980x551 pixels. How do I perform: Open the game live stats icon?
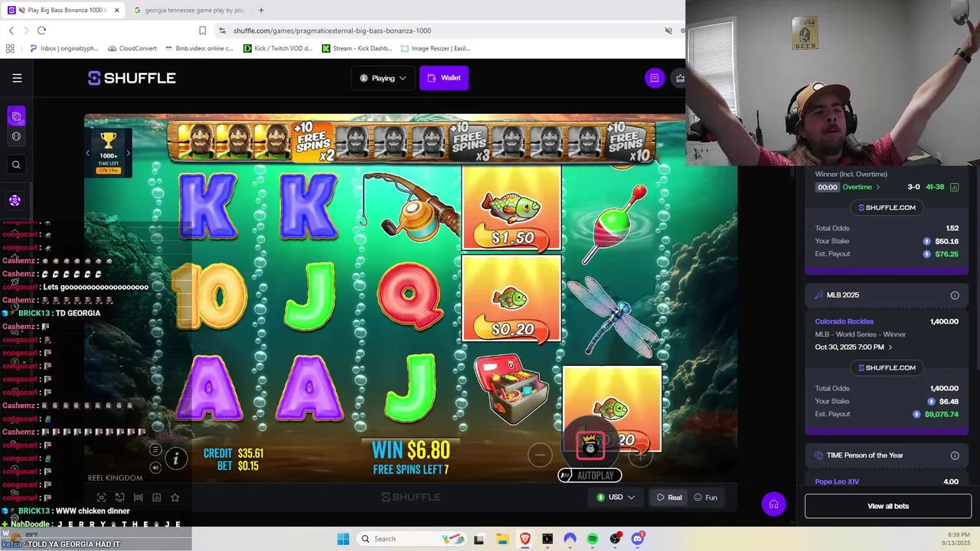click(x=138, y=497)
